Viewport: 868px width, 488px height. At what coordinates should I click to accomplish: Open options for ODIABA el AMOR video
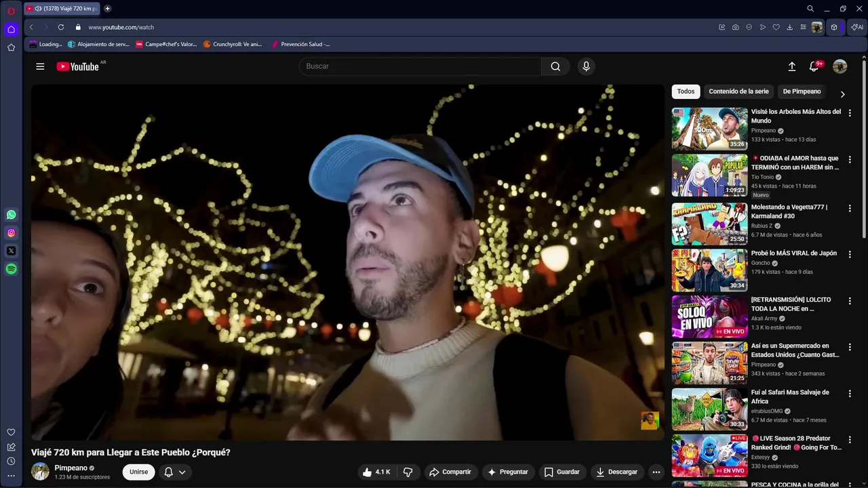point(850,159)
